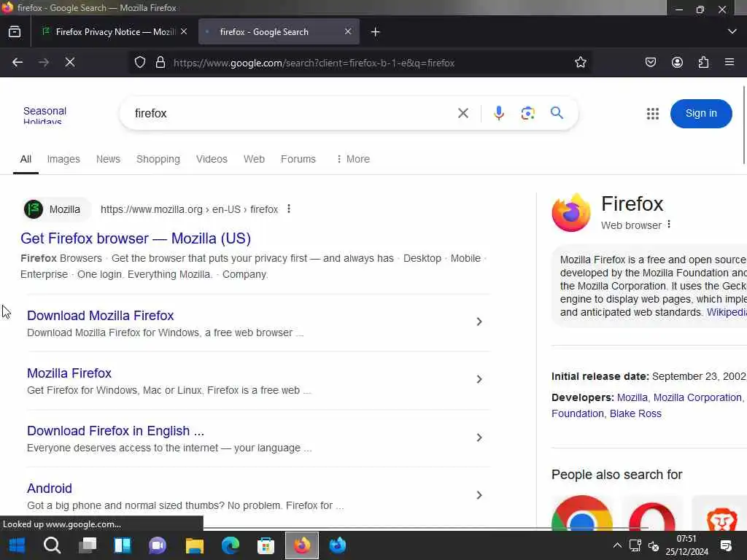
Task: Open options for the mozilla.org result
Action: tap(289, 209)
